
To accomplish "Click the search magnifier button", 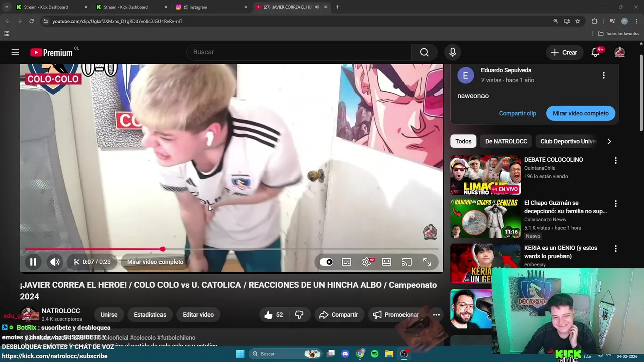I will (x=424, y=52).
